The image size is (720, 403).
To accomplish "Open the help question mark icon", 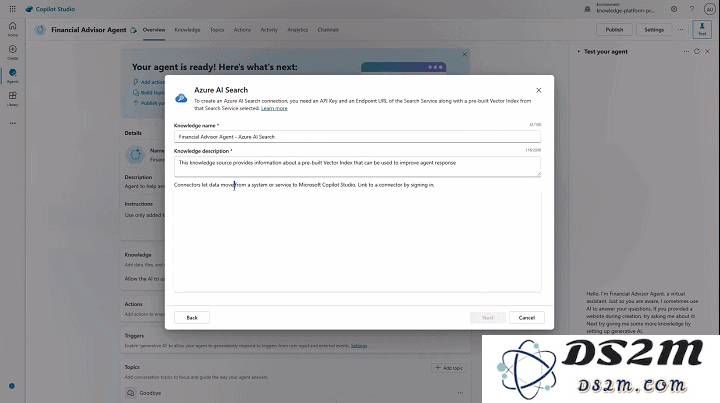I will [692, 9].
